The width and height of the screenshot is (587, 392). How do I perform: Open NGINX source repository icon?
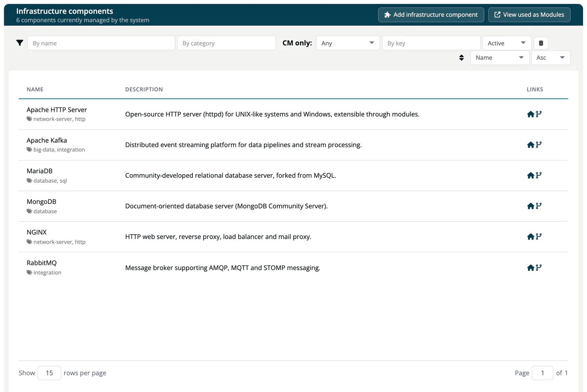click(539, 236)
